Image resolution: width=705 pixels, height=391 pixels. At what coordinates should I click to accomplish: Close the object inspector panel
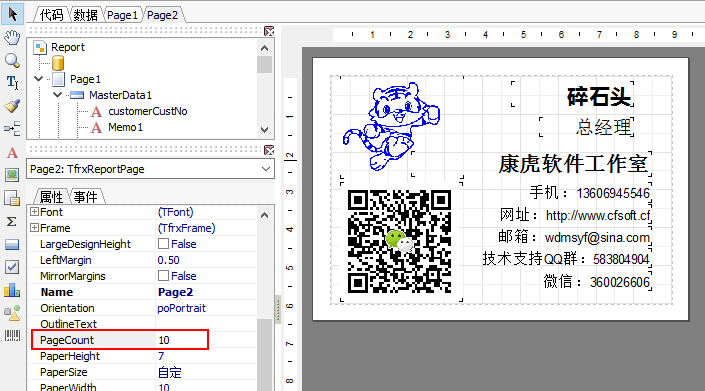click(269, 150)
